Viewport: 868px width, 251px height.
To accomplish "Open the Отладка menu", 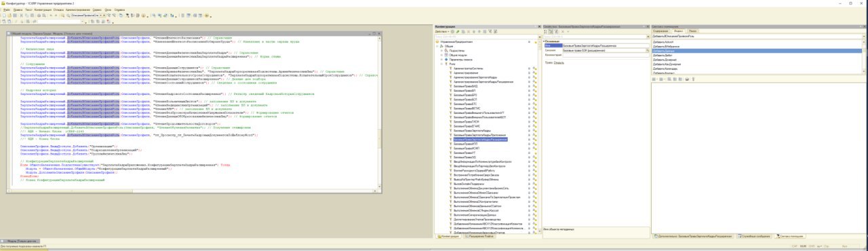I will tap(58, 10).
